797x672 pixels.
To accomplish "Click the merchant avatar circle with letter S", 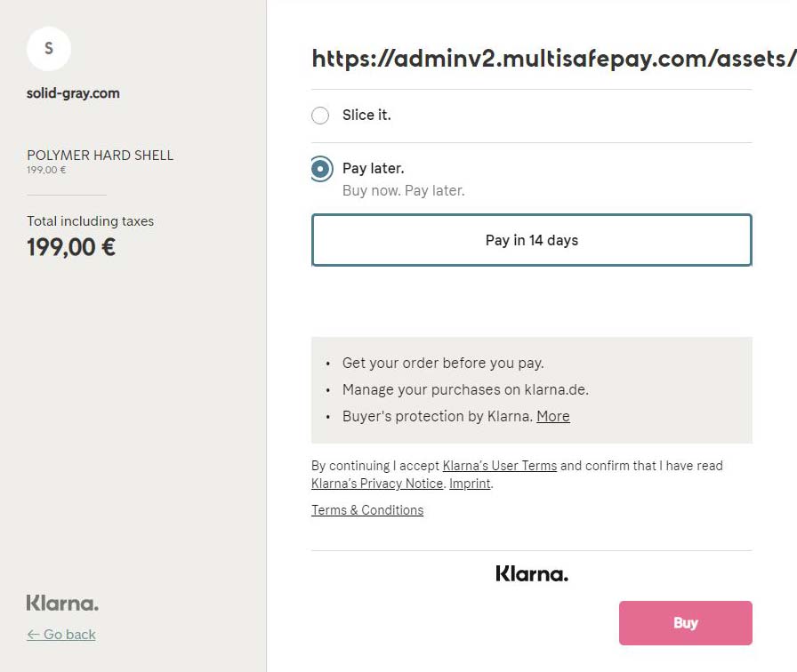I will (49, 48).
